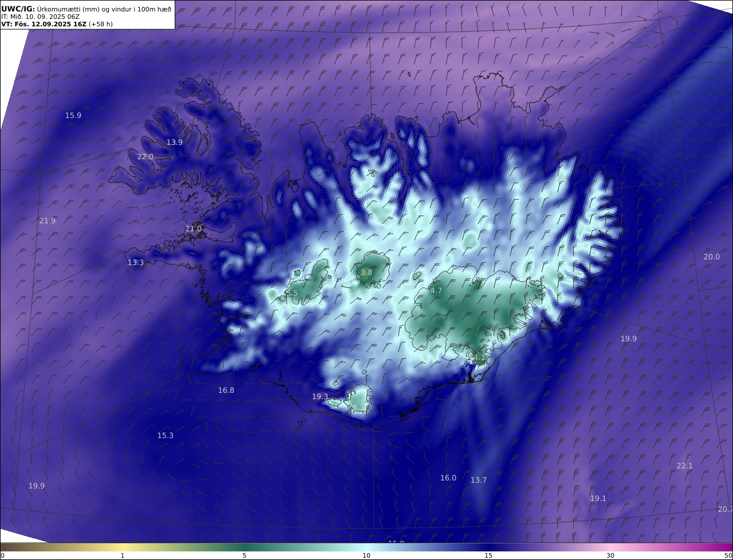Click the 4.7 value on Vatnajökull
The width and height of the screenshot is (733, 560).
pyautogui.click(x=436, y=290)
